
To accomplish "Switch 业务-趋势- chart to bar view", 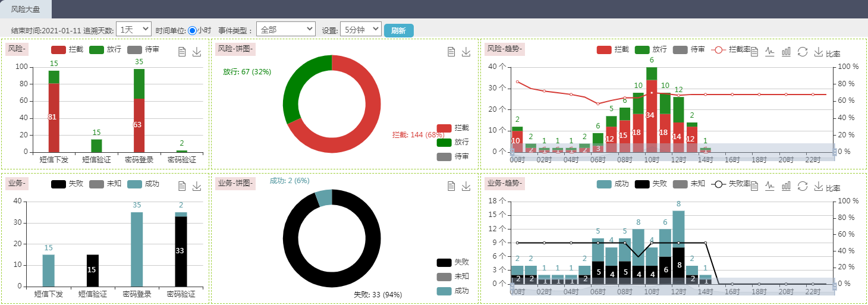I will point(786,186).
